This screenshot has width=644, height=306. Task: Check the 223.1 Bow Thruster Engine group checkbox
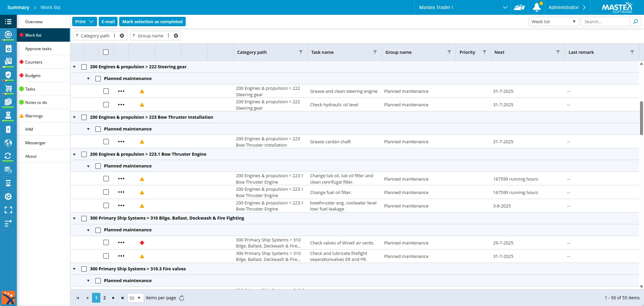coord(84,154)
